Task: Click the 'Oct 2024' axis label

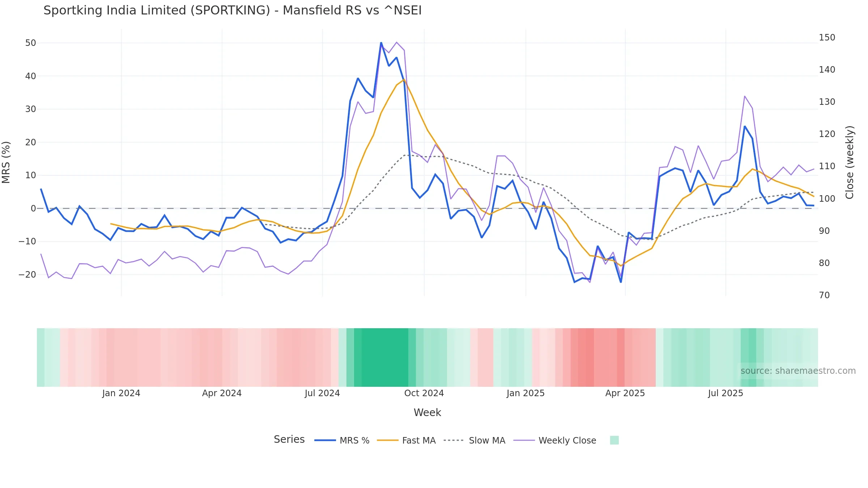Action: pyautogui.click(x=424, y=393)
